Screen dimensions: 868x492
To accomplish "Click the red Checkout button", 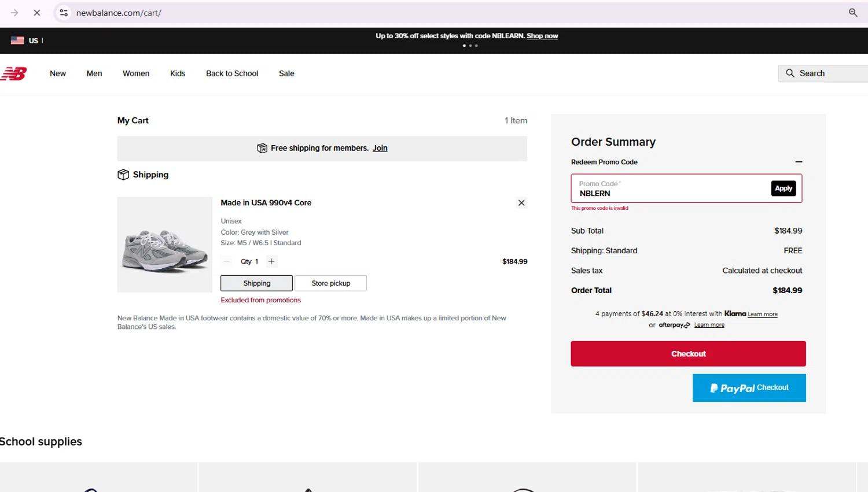I will click(689, 354).
